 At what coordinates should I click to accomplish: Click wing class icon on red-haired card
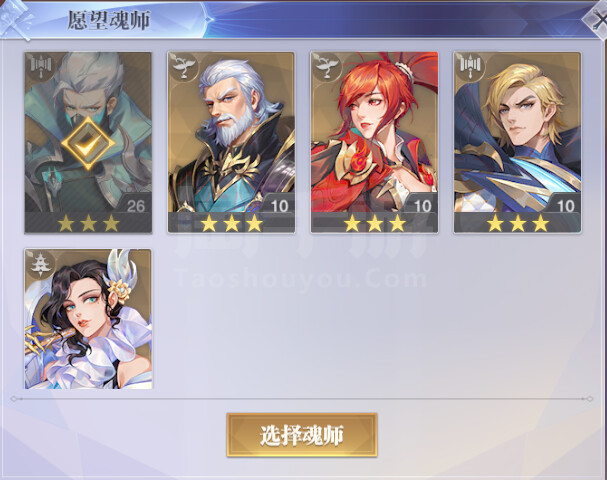[x=326, y=66]
